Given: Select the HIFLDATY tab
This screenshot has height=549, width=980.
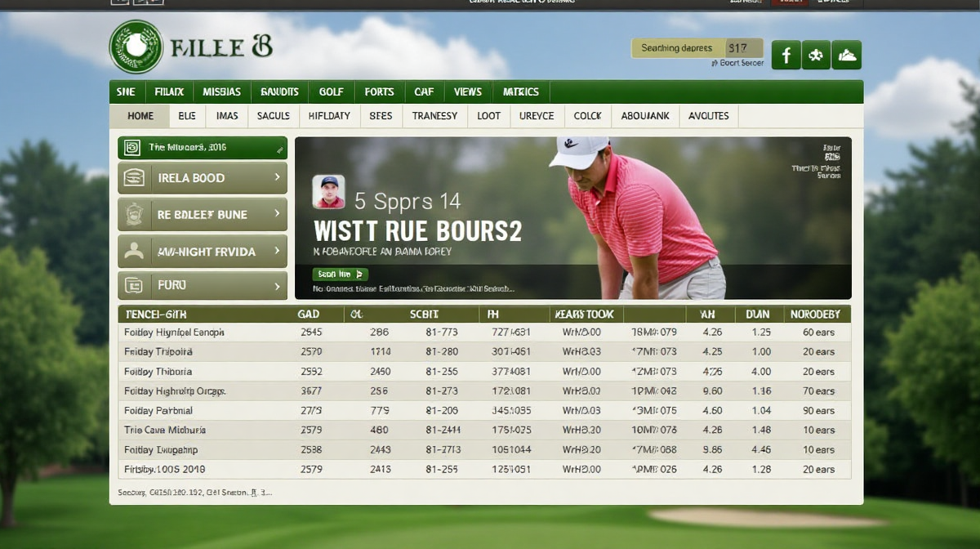Looking at the screenshot, I should [329, 116].
